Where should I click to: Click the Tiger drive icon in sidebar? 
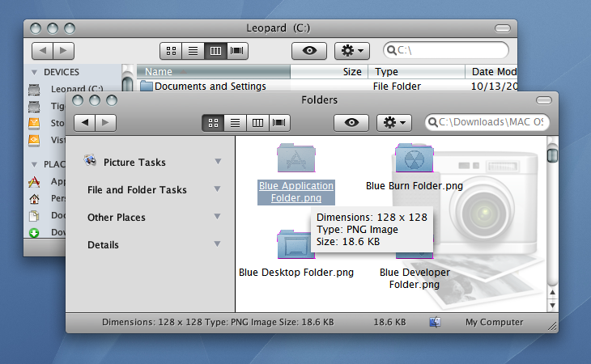click(34, 107)
